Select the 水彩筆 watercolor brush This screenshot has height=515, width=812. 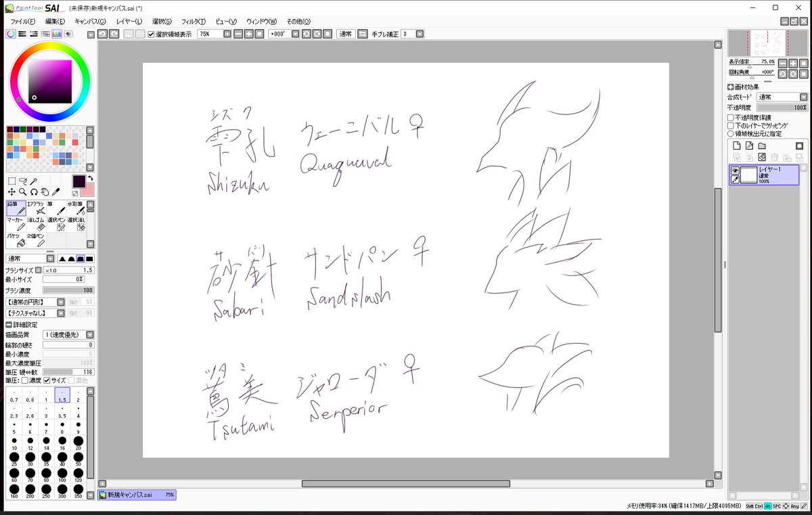point(77,208)
